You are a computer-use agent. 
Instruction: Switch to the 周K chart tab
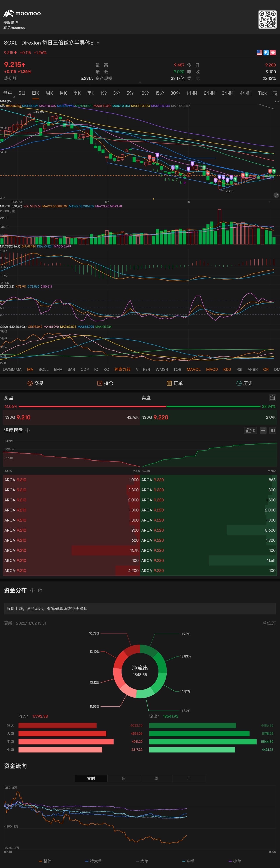point(49,93)
